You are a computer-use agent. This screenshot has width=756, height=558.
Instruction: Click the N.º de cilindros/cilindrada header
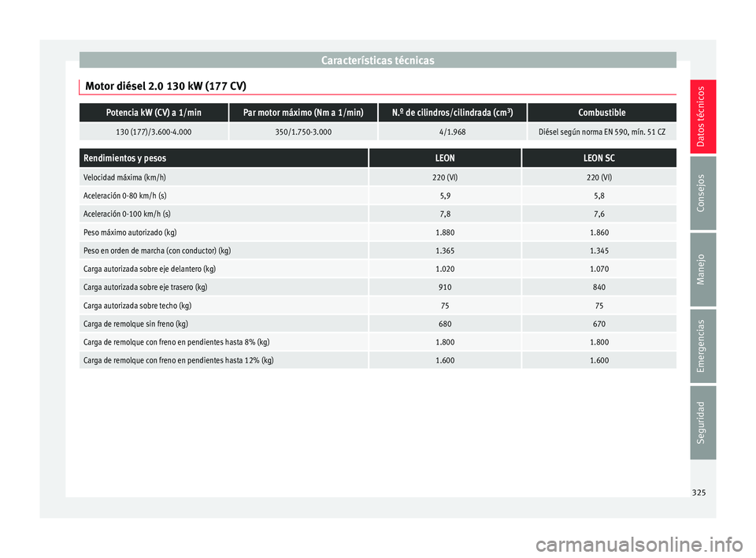[x=452, y=113]
